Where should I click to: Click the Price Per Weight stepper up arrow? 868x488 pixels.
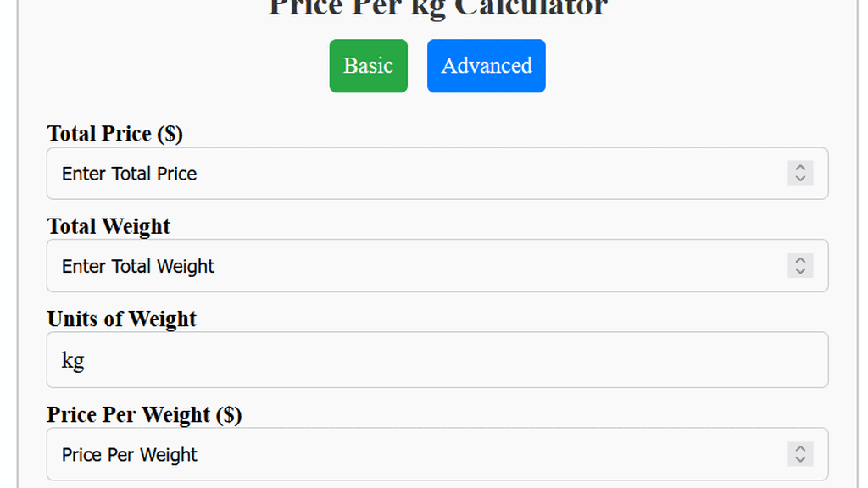point(800,449)
